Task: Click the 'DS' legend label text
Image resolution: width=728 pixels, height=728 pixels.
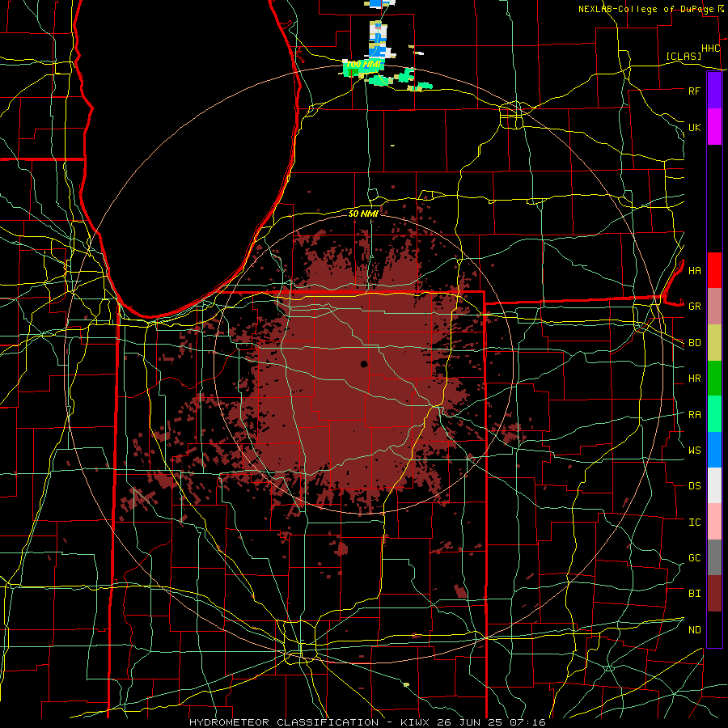Action: (694, 486)
